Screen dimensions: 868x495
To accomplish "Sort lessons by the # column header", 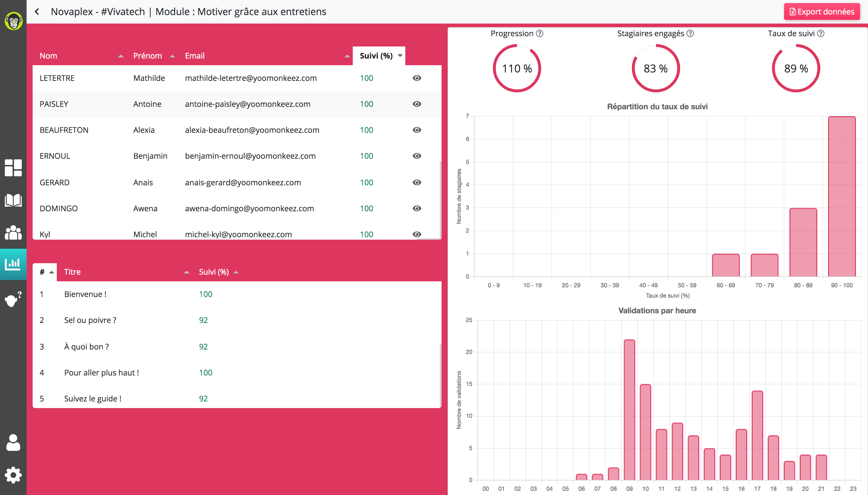I will pos(42,272).
